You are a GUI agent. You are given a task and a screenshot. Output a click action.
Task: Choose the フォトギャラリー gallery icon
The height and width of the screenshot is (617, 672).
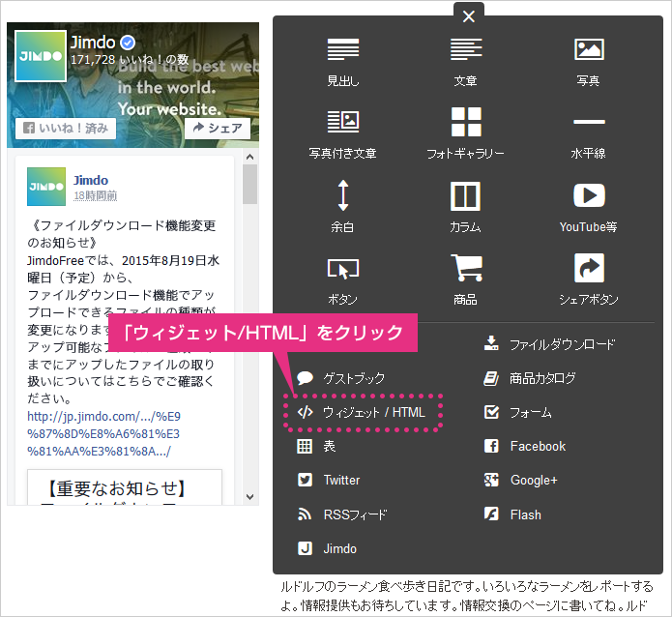coord(465,122)
